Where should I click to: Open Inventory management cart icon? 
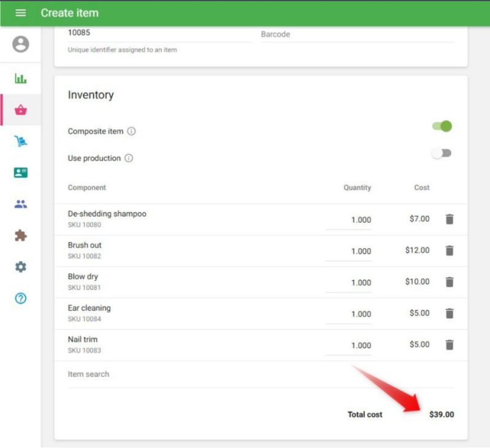tap(21, 141)
